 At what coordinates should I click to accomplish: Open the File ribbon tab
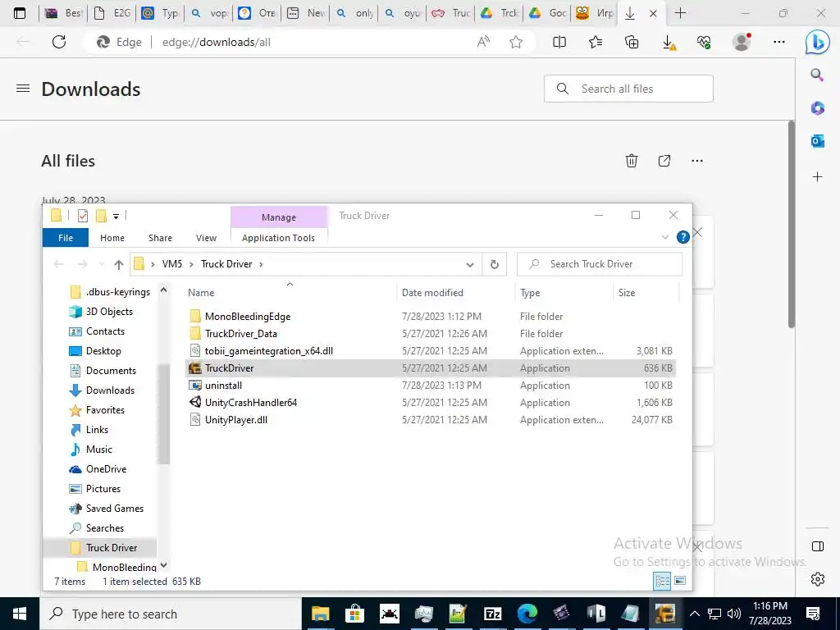click(66, 238)
